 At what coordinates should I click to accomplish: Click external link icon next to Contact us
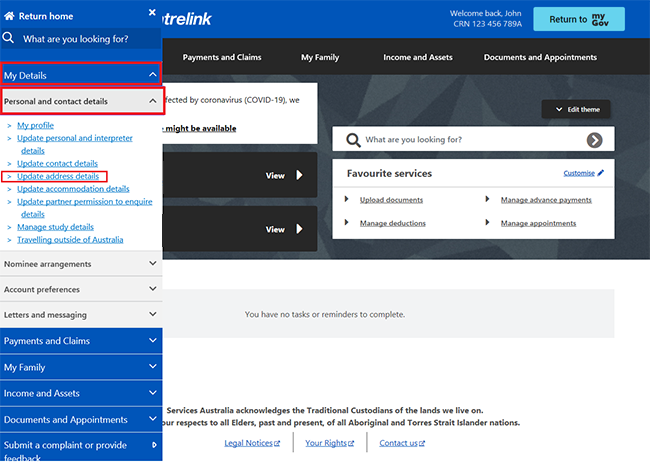tap(422, 444)
